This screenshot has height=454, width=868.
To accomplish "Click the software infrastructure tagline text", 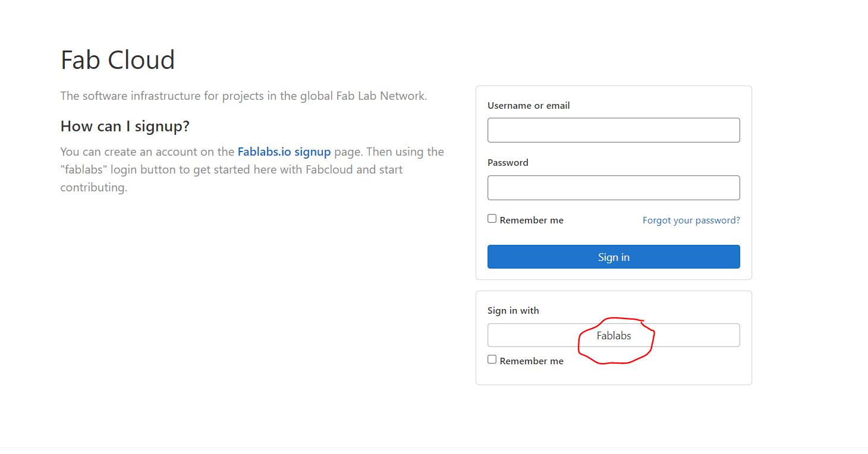I will click(x=244, y=96).
